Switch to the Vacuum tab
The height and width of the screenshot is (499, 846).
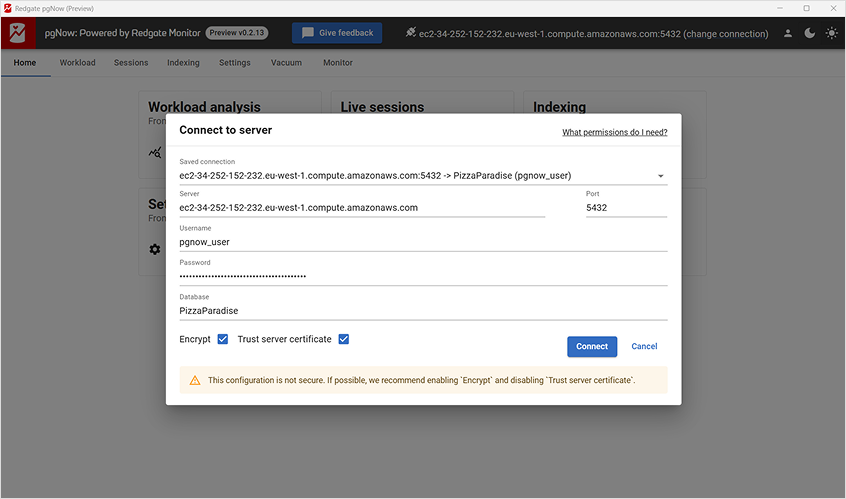point(286,62)
